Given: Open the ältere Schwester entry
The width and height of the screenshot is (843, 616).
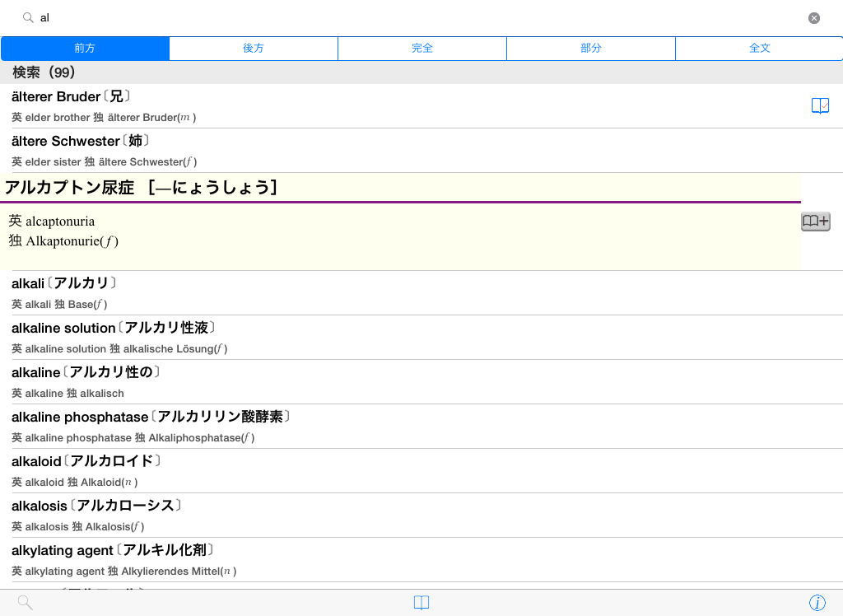Looking at the screenshot, I should pos(329,151).
